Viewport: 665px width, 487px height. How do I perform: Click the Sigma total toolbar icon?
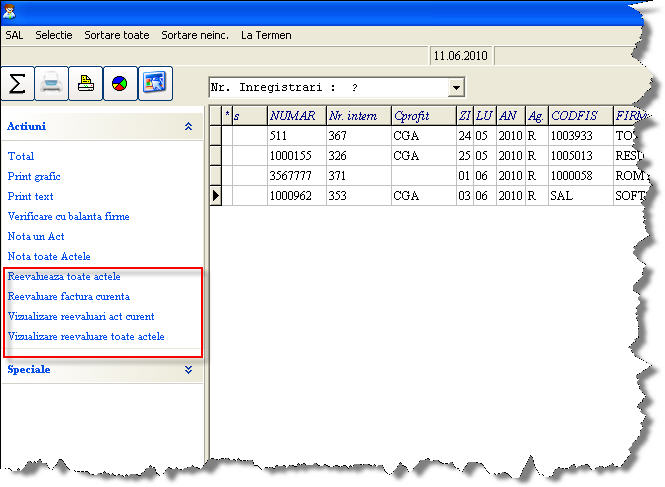[x=17, y=83]
